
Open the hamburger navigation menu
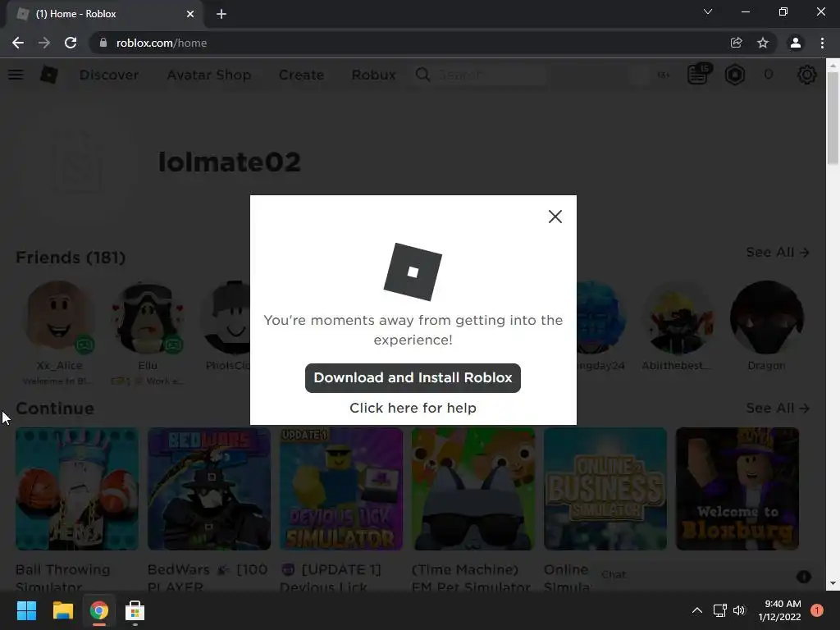click(x=16, y=75)
